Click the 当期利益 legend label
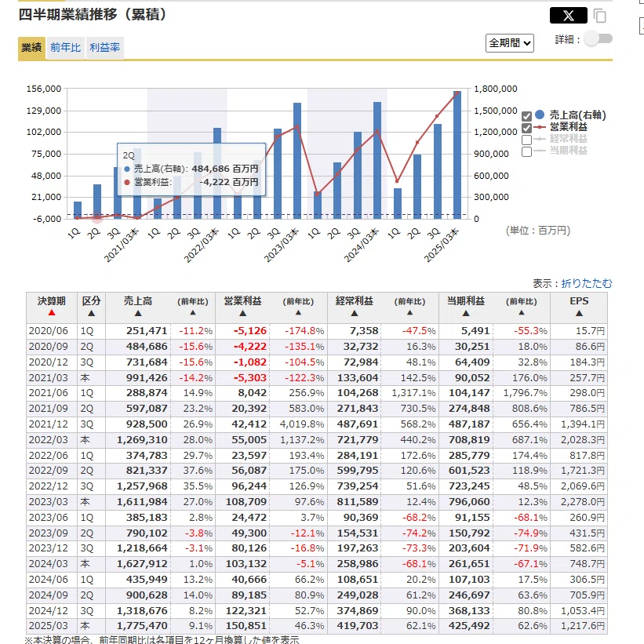 point(569,151)
